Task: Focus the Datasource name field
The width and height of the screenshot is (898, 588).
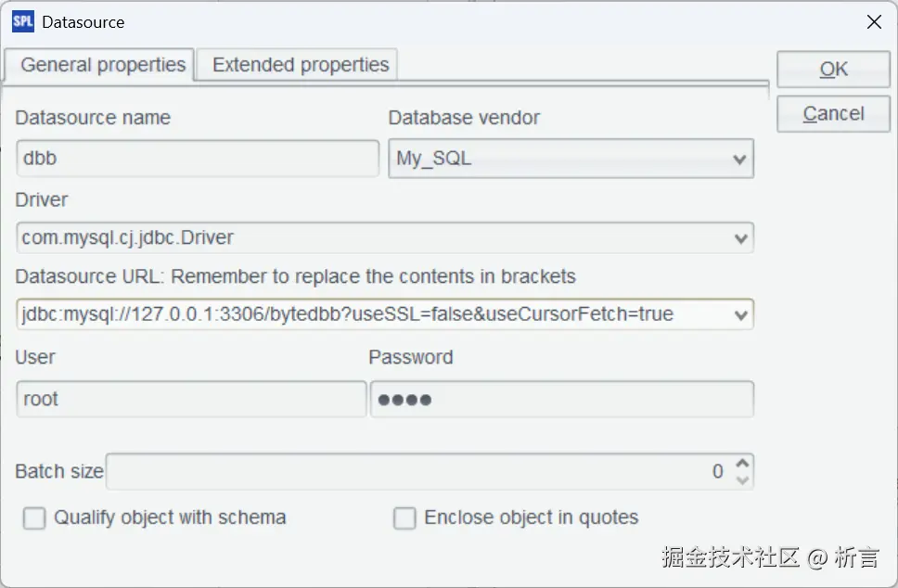Action: point(198,159)
